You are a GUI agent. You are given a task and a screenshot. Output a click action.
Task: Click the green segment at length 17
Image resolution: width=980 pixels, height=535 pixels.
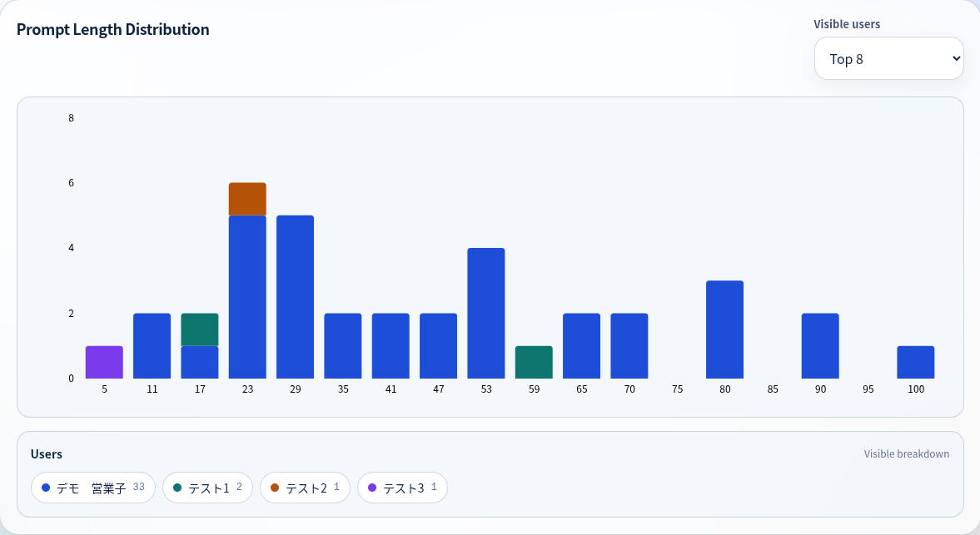200,329
